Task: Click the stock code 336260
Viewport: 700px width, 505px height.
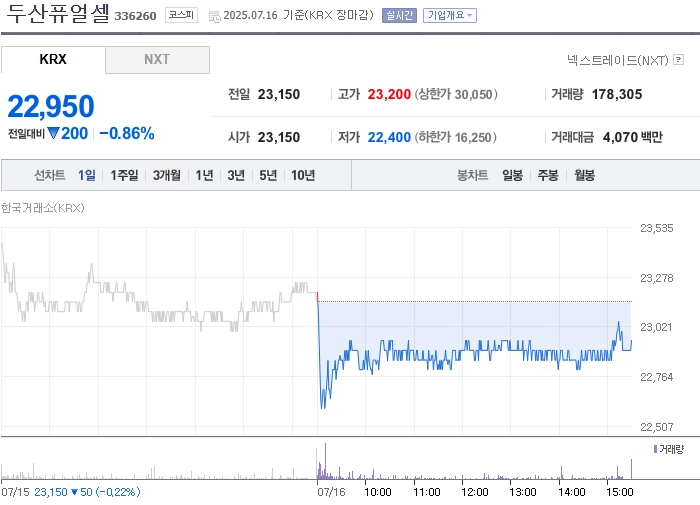Action: [135, 16]
